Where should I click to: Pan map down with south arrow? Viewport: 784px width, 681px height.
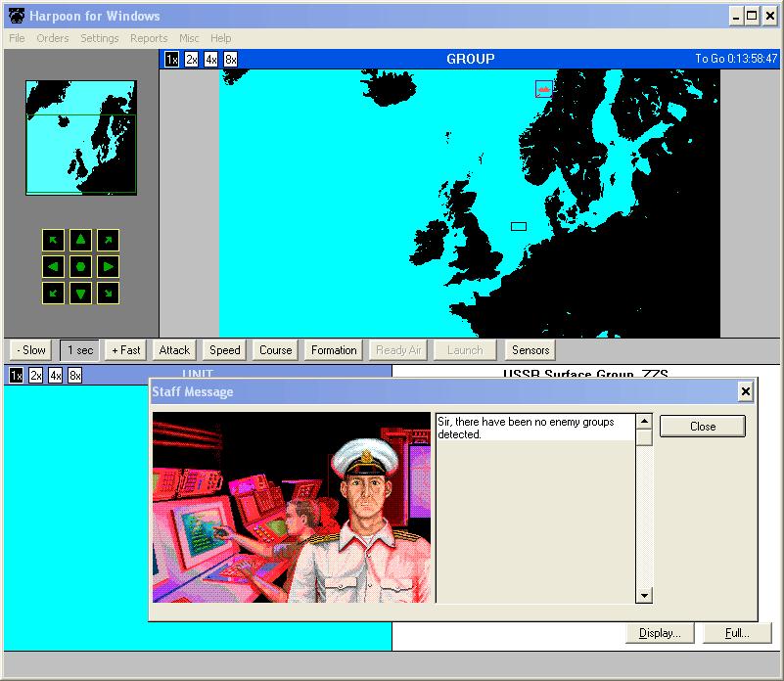click(x=80, y=293)
